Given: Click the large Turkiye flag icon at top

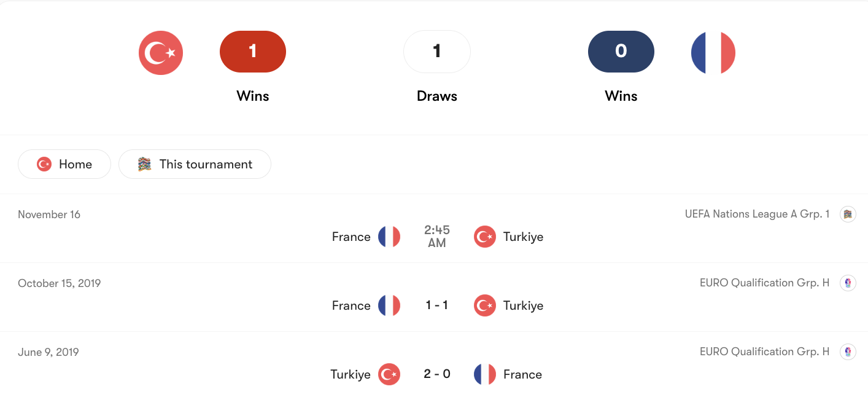Looking at the screenshot, I should coord(161,53).
